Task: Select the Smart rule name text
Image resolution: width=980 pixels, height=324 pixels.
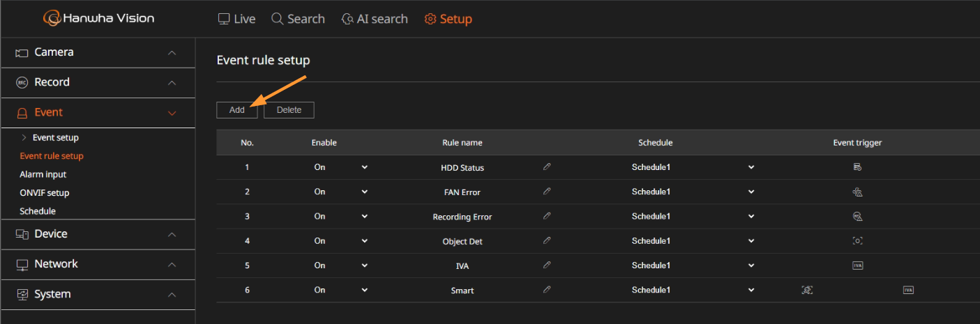Action: (x=462, y=291)
